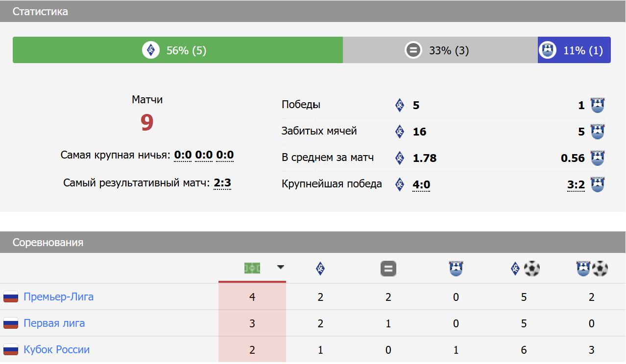Click the draws equals-sign column header icon

click(x=388, y=269)
